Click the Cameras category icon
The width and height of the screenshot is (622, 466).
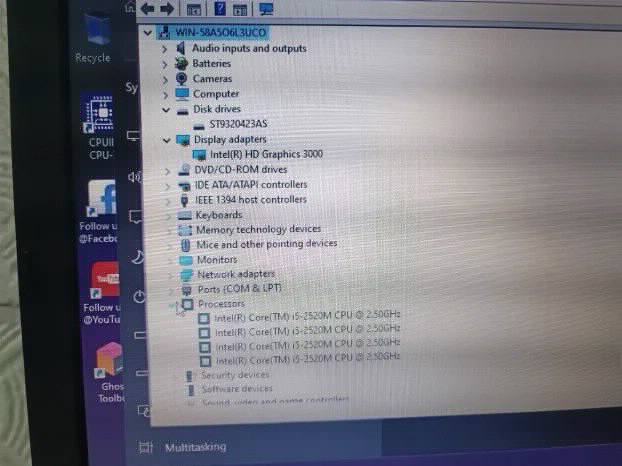click(182, 79)
